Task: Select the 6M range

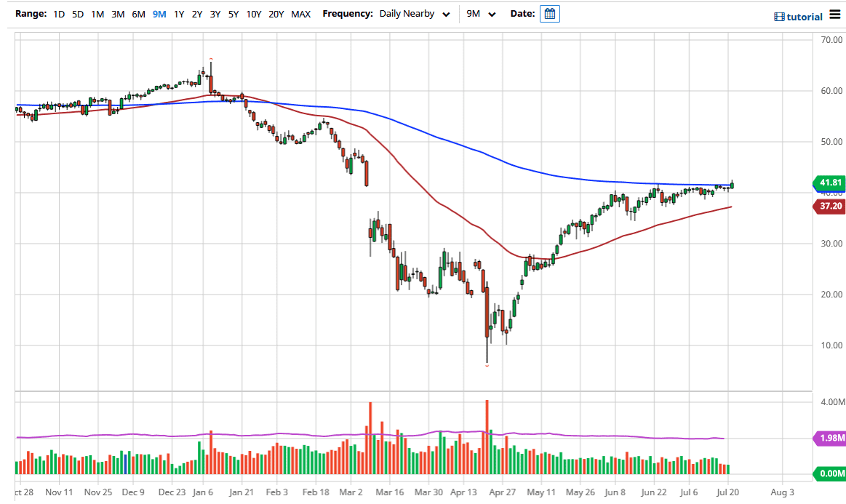Action: (x=139, y=14)
